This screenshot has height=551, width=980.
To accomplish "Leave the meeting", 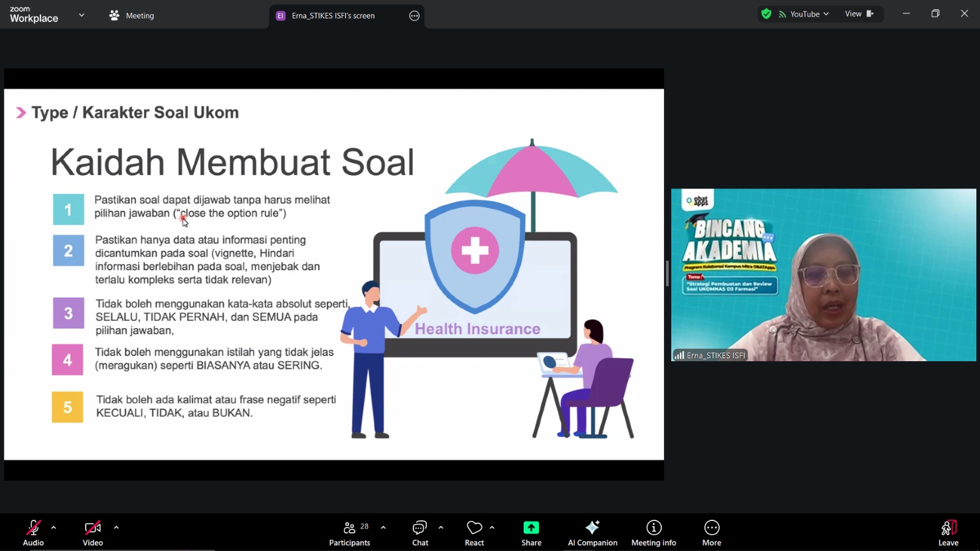I will (x=948, y=533).
